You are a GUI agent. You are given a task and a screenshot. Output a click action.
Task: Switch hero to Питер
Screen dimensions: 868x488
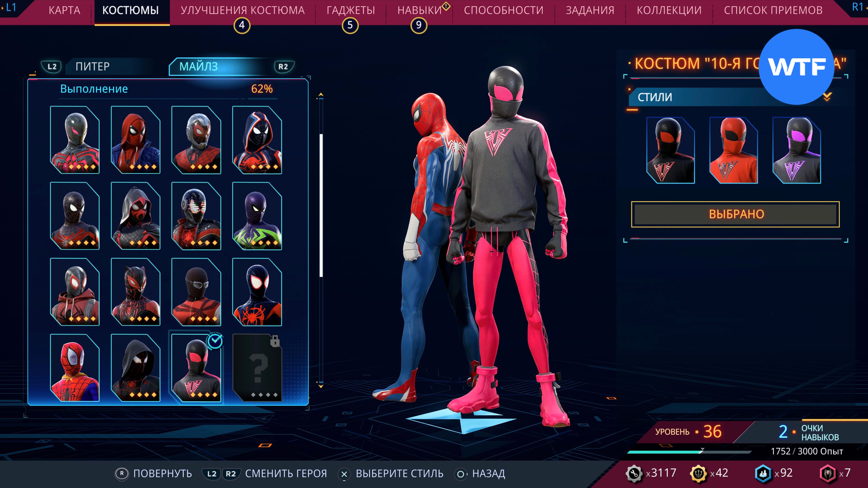(92, 66)
